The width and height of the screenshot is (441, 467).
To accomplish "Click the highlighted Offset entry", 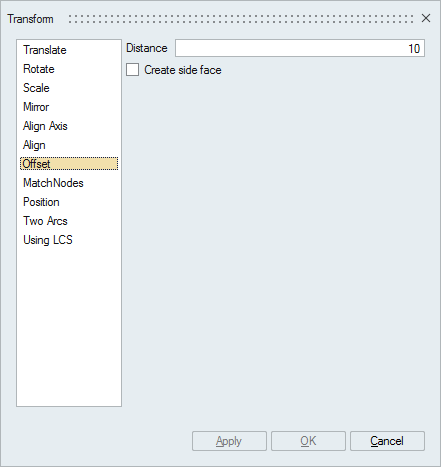I will click(x=69, y=164).
